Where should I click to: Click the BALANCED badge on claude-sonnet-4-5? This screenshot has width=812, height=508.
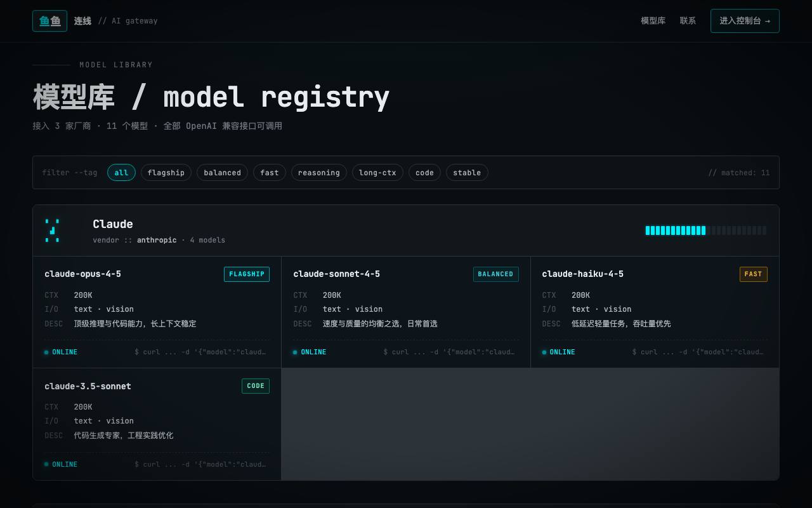point(495,274)
